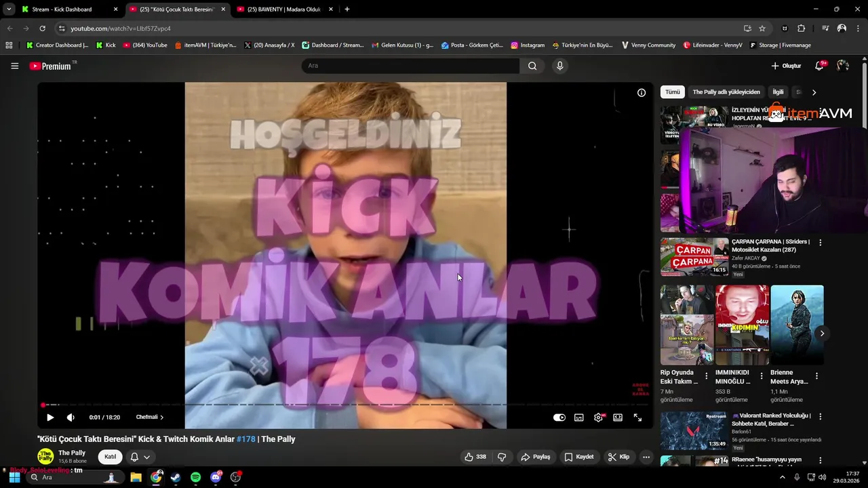Open the video info card icon

[x=642, y=93]
